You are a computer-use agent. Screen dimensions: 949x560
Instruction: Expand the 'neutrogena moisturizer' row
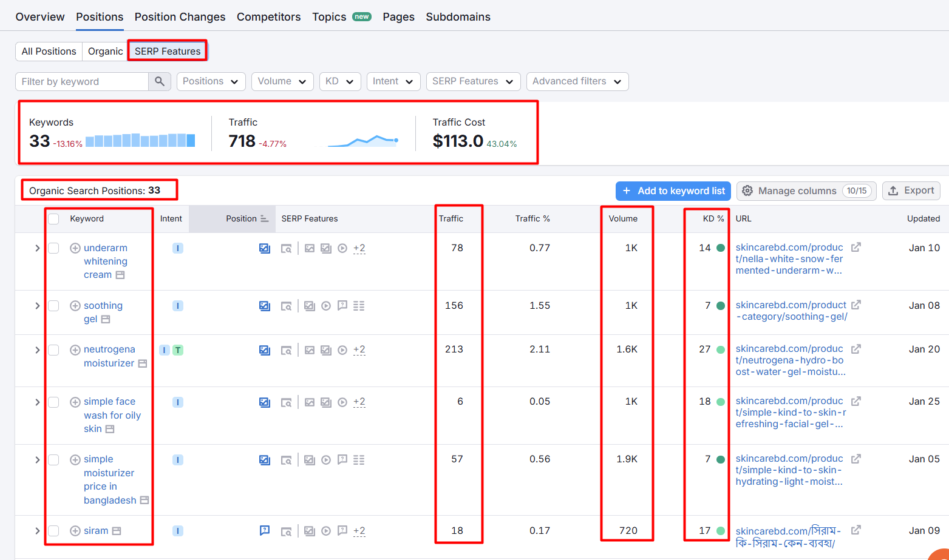point(37,350)
